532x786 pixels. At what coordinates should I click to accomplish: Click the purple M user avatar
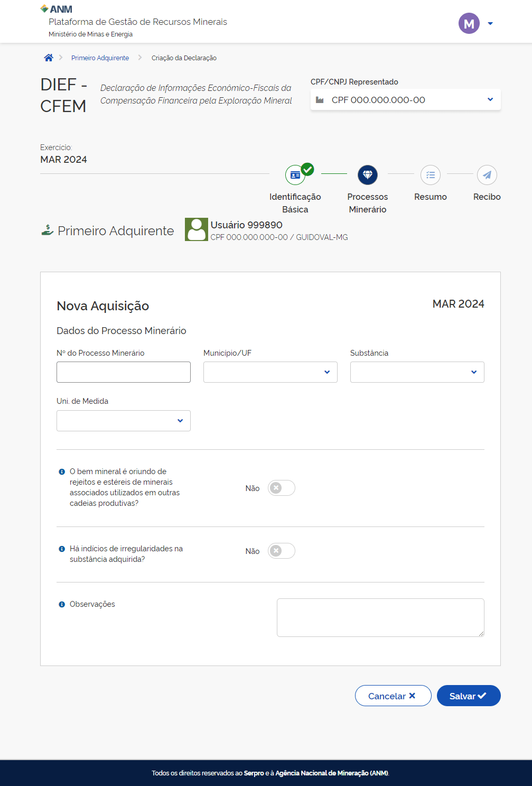pos(469,24)
